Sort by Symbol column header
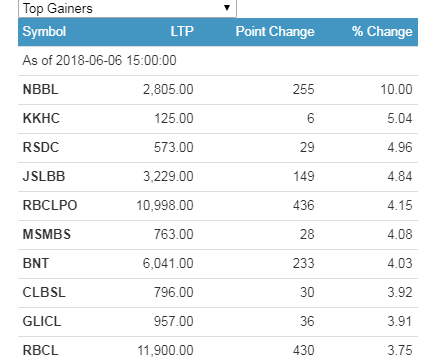Viewport: 432px width, 363px height. click(x=44, y=32)
